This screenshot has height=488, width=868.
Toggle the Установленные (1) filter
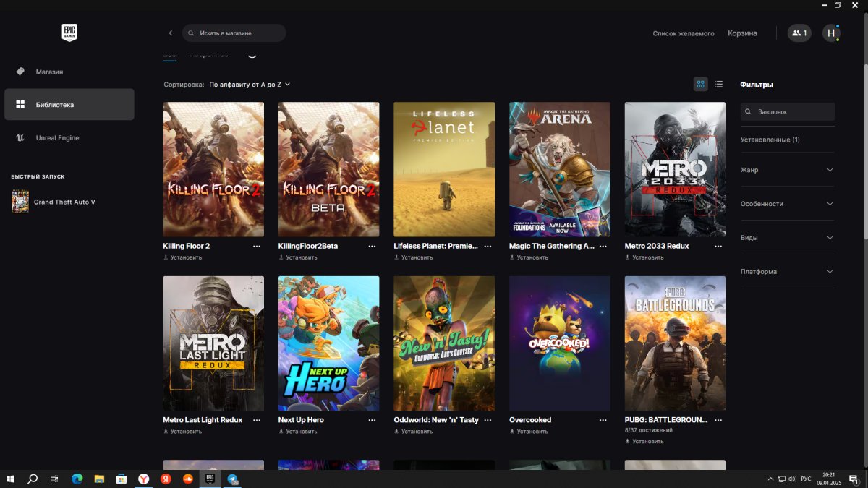coord(770,140)
